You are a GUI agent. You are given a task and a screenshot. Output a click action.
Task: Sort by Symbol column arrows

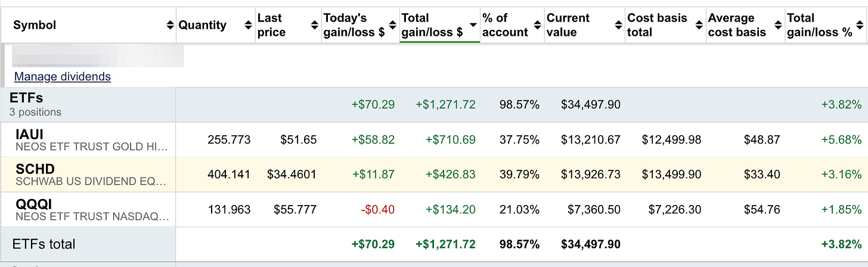(x=170, y=26)
